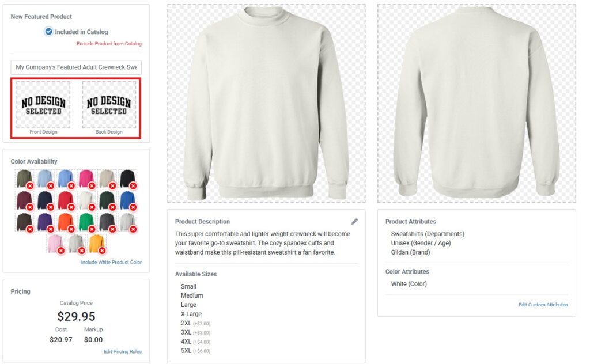Toggle the Included in Catalog checkmark
Screen dimensions: 590x364
48,32
